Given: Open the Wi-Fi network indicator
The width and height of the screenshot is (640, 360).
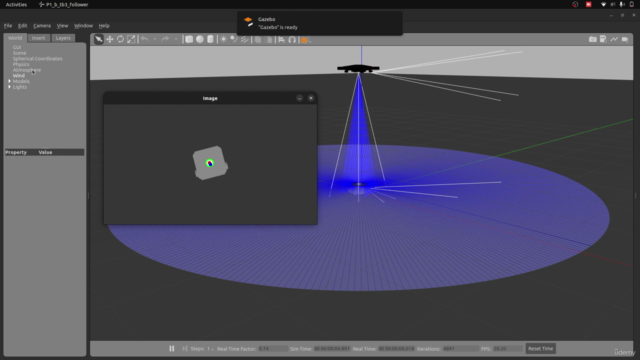Looking at the screenshot, I should click(x=603, y=4).
